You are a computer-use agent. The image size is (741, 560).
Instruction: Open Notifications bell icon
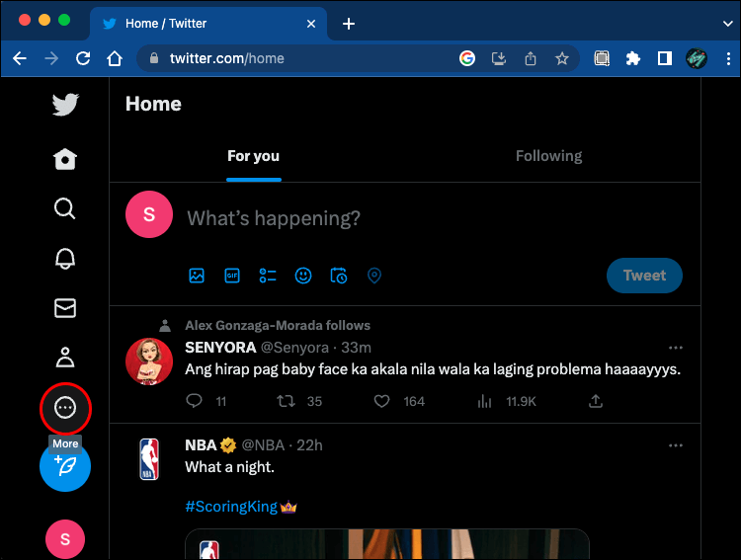(x=65, y=259)
